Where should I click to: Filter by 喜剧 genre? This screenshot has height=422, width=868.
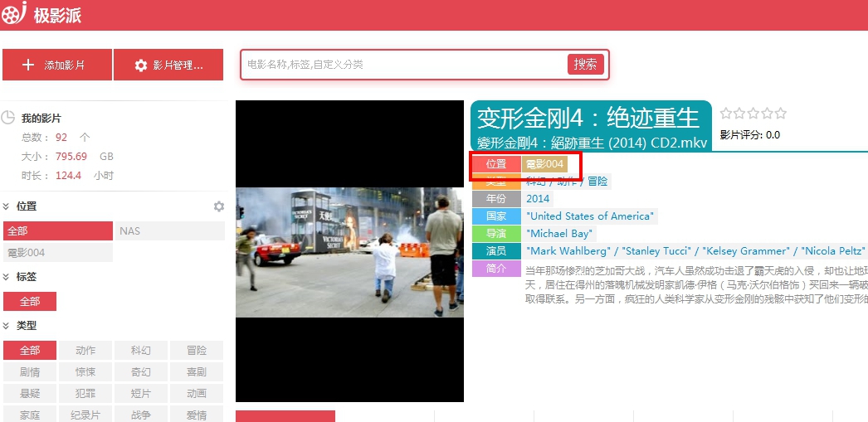[x=197, y=371]
